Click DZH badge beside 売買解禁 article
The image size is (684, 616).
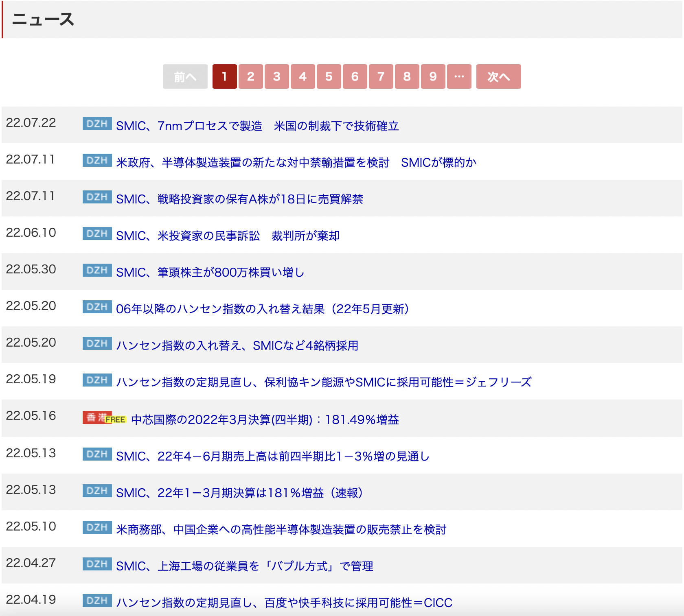pos(97,197)
